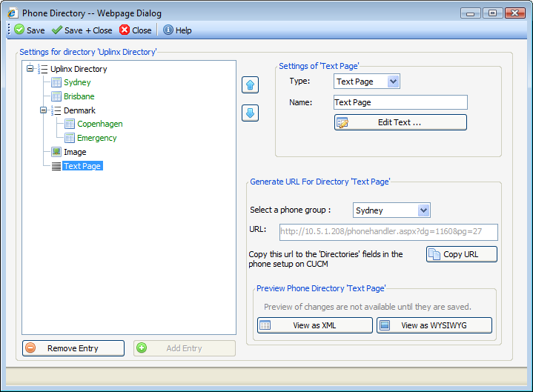The width and height of the screenshot is (533, 392).
Task: Click the Remove Entry button
Action: 73,348
